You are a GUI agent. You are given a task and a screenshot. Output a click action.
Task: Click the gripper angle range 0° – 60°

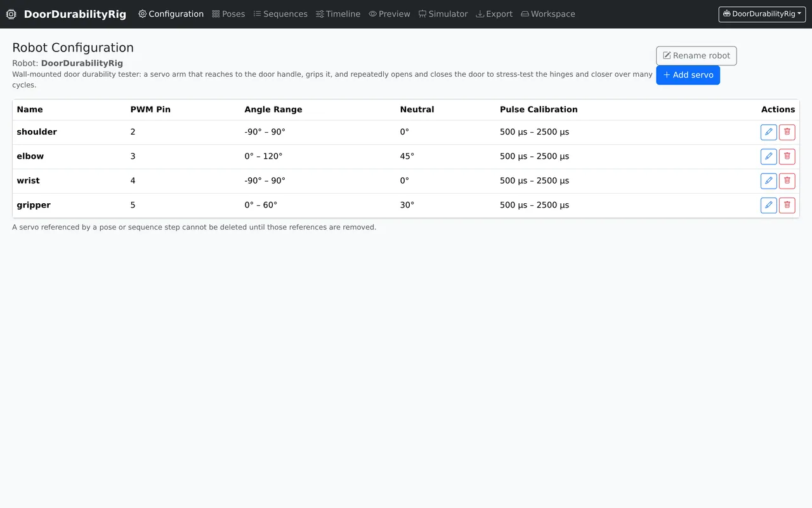point(261,205)
